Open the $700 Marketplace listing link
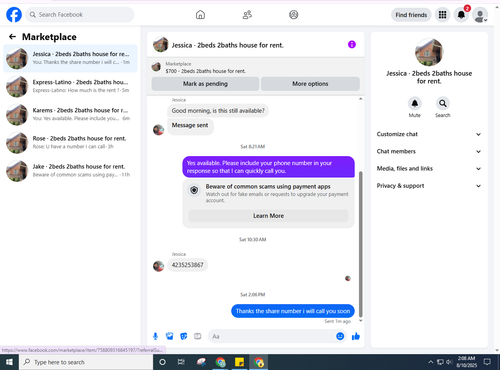The width and height of the screenshot is (500, 370). [206, 71]
